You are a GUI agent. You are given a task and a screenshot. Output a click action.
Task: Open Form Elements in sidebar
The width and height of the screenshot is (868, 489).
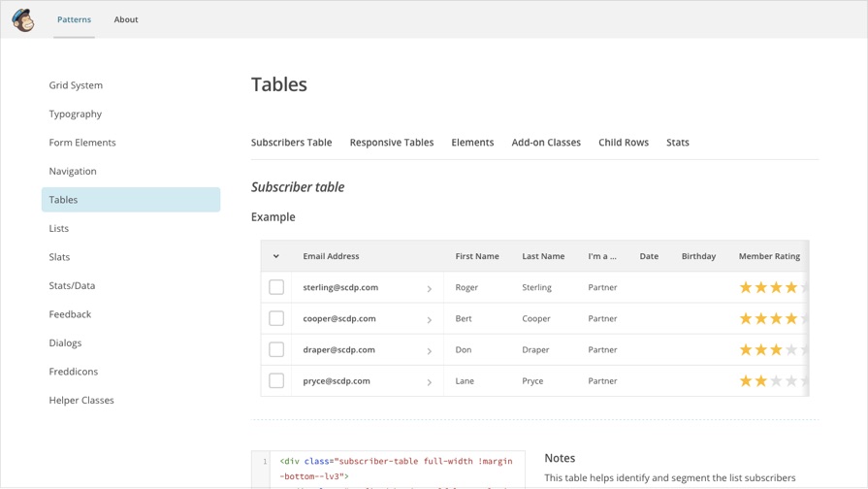pos(82,143)
